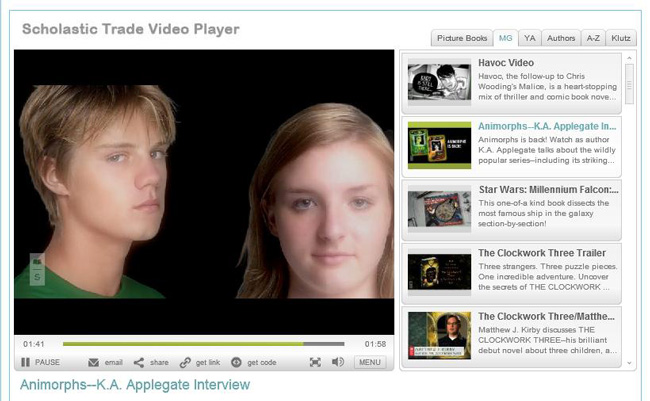Click the email label text

coord(114,362)
